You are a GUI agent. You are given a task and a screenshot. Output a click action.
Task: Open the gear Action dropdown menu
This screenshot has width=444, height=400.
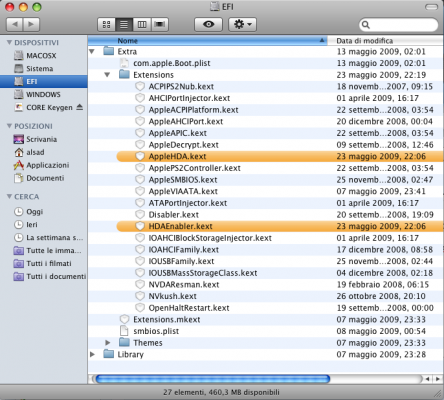tap(242, 24)
